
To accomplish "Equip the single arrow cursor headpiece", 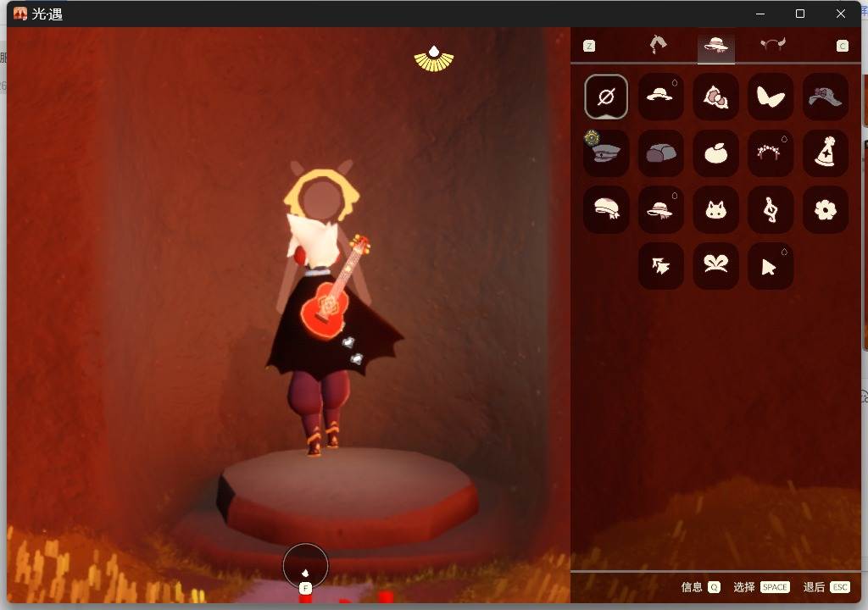I will (770, 266).
